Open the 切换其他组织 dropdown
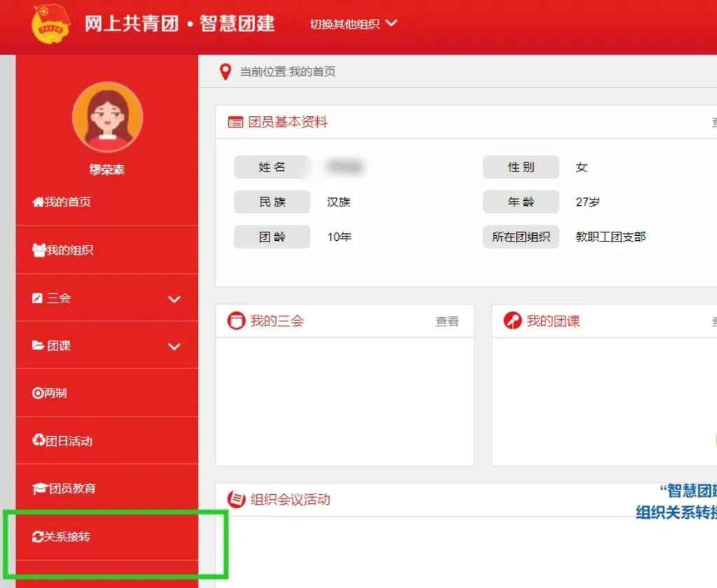The width and height of the screenshot is (717, 588). 354,24
